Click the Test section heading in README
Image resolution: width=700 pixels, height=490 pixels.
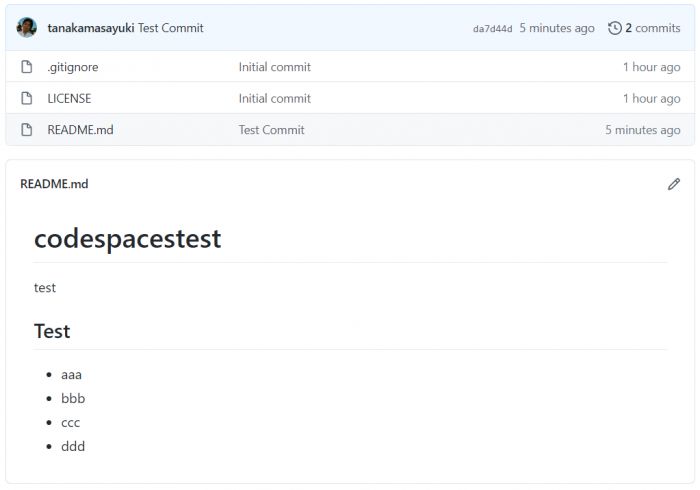point(52,331)
